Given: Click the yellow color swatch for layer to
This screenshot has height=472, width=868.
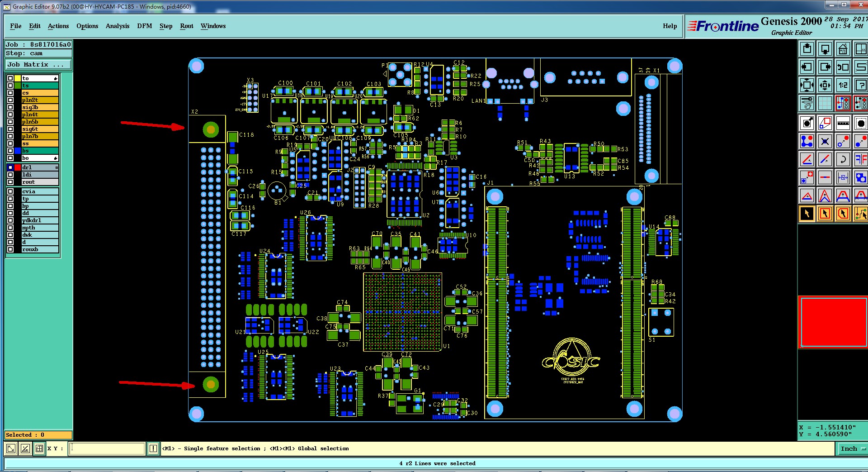Looking at the screenshot, I should pos(18,78).
